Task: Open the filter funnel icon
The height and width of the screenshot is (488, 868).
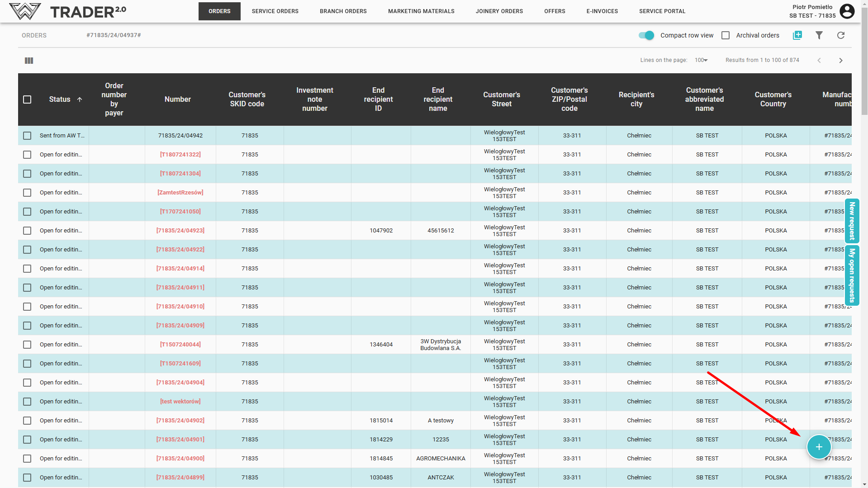Action: tap(819, 35)
